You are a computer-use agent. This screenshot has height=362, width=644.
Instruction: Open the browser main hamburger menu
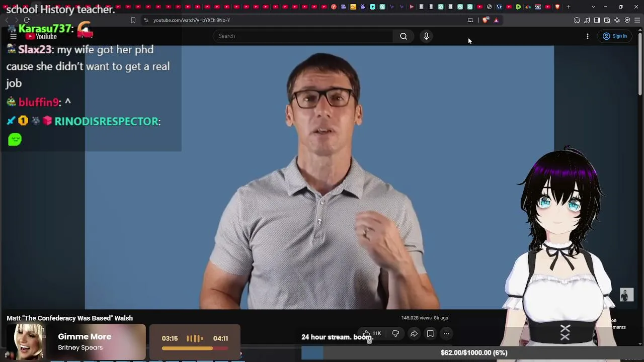click(x=637, y=20)
